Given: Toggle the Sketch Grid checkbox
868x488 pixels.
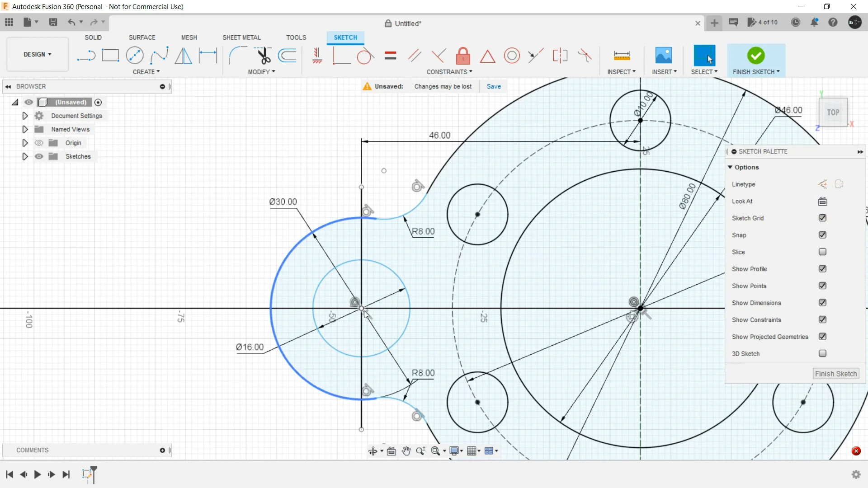Looking at the screenshot, I should click(x=823, y=218).
